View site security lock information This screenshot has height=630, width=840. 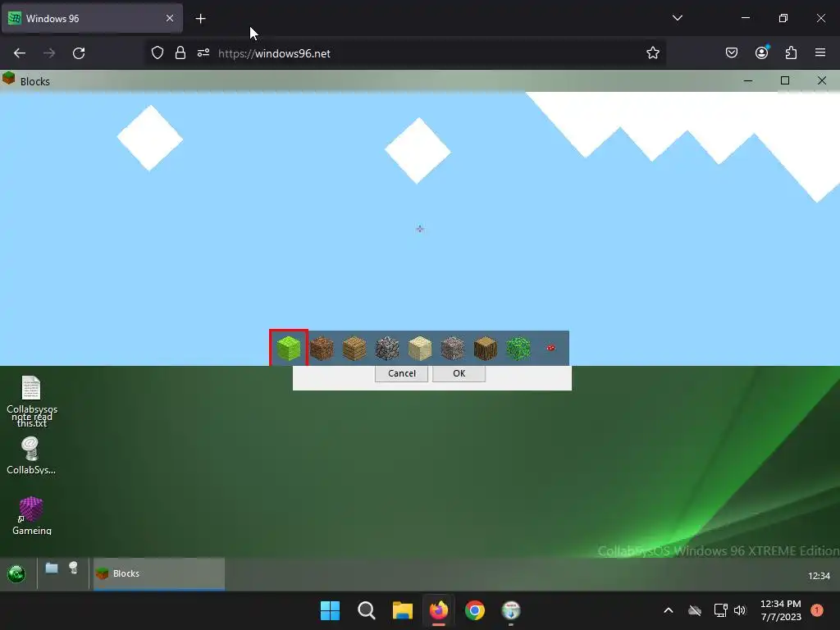180,53
